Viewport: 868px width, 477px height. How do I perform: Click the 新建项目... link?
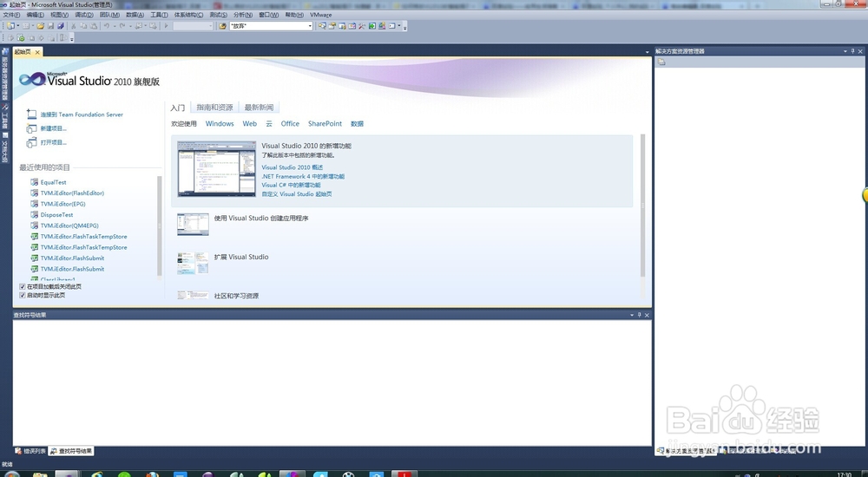[53, 128]
